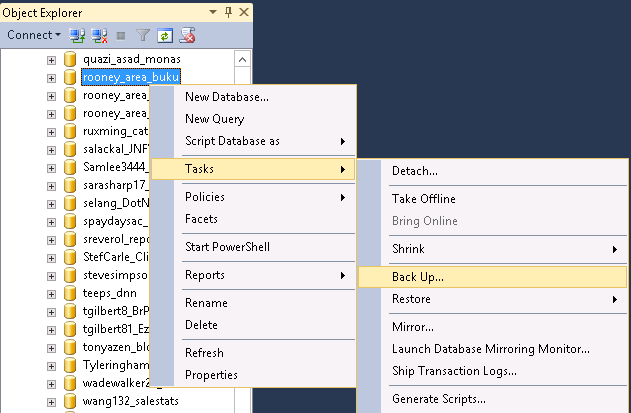Expand the wang132_salestats database node
631x413 pixels.
tap(52, 402)
